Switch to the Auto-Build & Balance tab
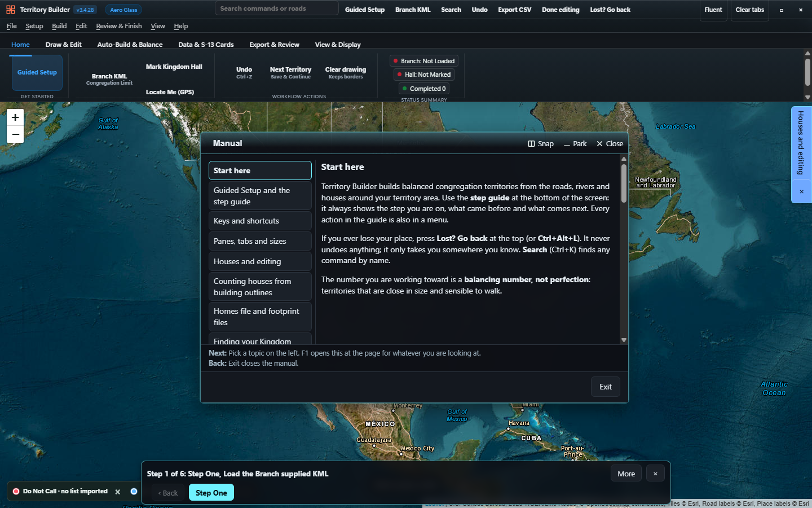 tap(130, 45)
